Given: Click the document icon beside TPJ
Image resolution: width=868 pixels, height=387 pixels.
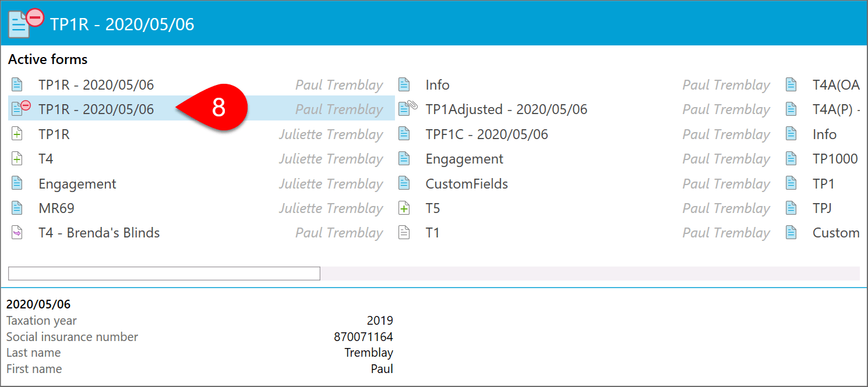Looking at the screenshot, I should (x=791, y=208).
